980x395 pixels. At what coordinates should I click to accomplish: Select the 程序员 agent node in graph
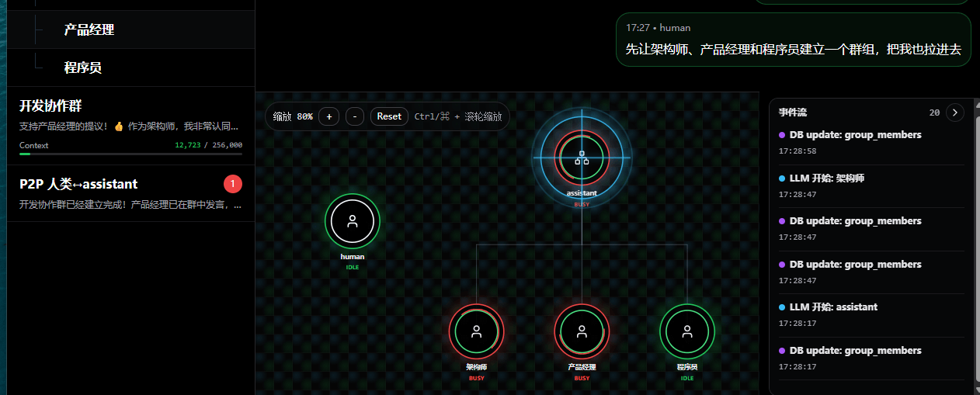coord(686,331)
